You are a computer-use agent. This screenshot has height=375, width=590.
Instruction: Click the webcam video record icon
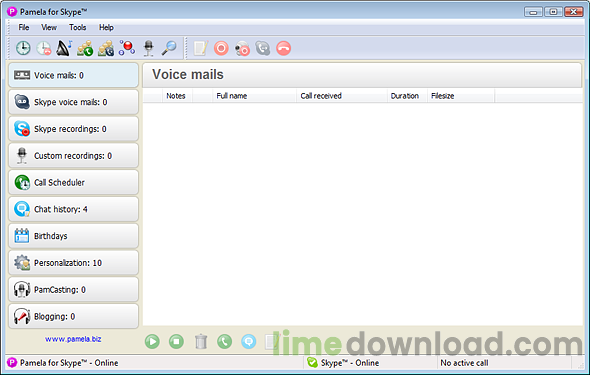point(242,49)
